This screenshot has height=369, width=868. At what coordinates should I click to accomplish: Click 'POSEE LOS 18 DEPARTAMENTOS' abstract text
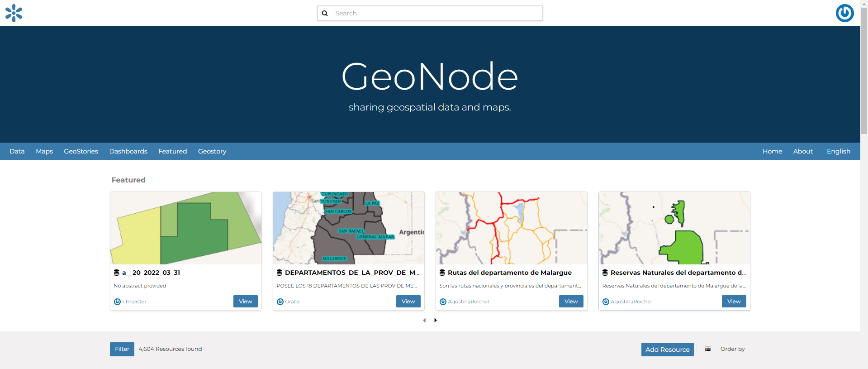347,286
